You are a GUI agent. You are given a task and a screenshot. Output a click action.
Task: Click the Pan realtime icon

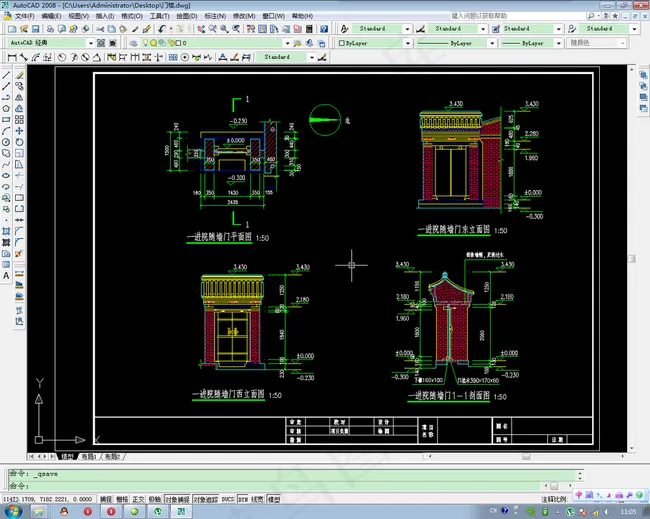[201, 29]
